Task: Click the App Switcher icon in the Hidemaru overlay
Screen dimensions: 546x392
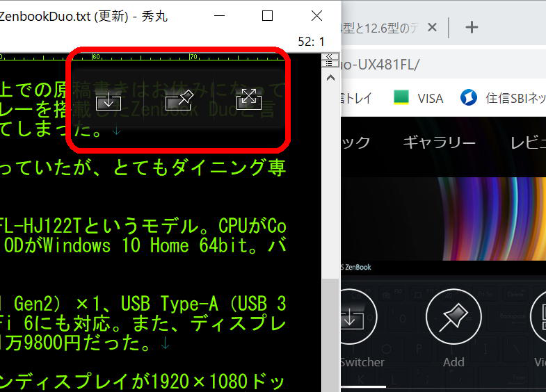Action: click(109, 101)
